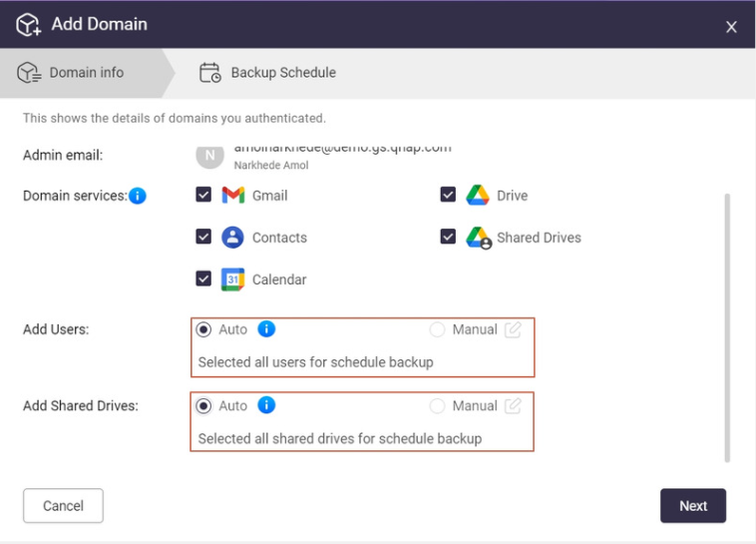Viewport: 756px width, 544px height.
Task: Click the Gmail service icon
Action: (232, 196)
